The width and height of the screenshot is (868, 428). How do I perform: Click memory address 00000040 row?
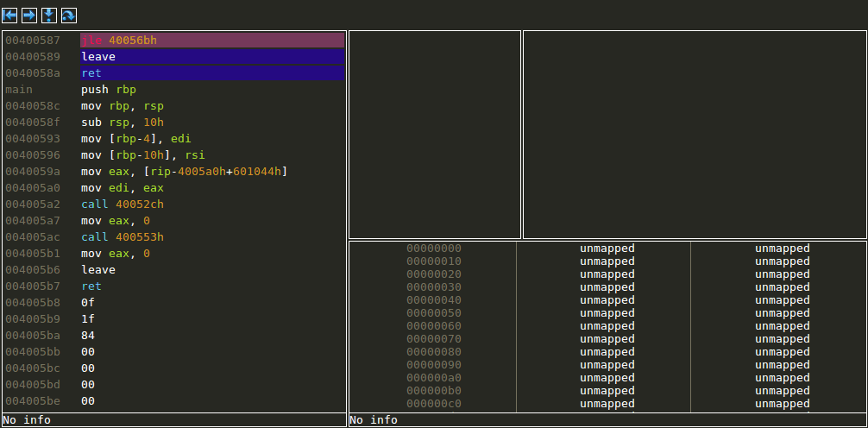coord(433,300)
